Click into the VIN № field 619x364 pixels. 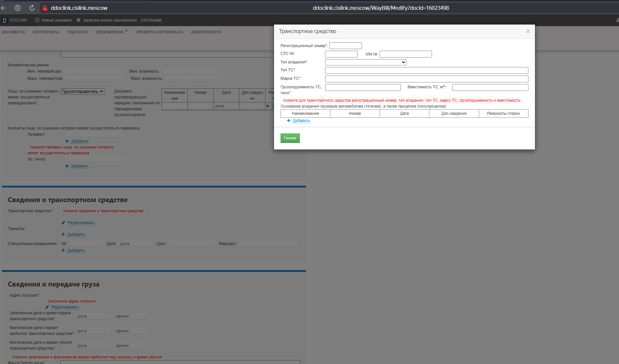(x=406, y=54)
